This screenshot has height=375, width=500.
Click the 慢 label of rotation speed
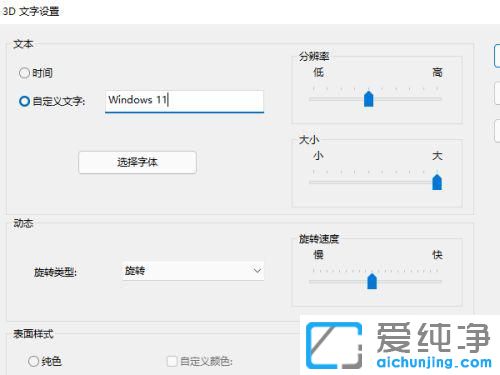[x=318, y=255]
